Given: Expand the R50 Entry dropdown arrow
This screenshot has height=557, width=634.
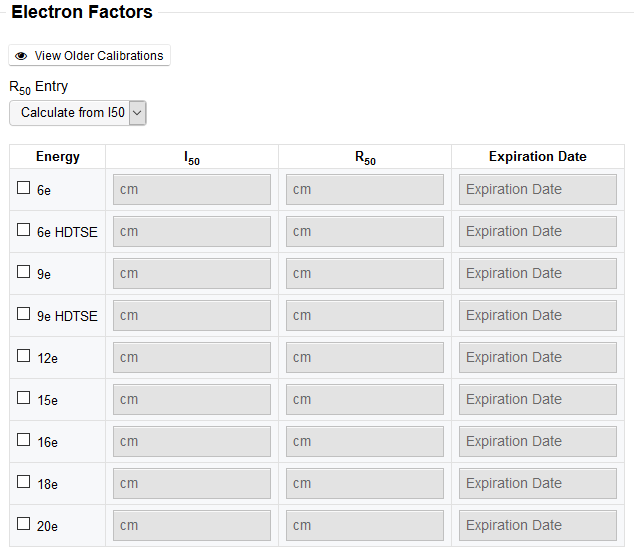Looking at the screenshot, I should tap(137, 113).
